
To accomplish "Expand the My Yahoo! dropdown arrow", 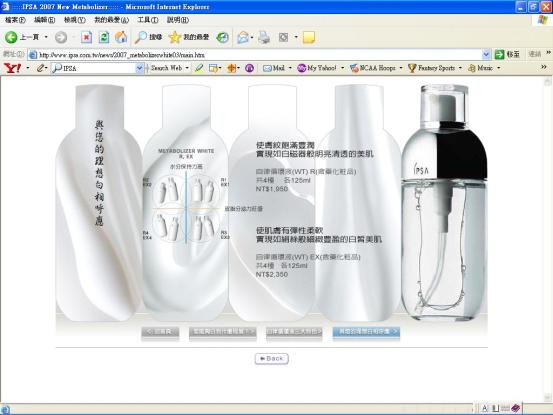I will pos(342,68).
